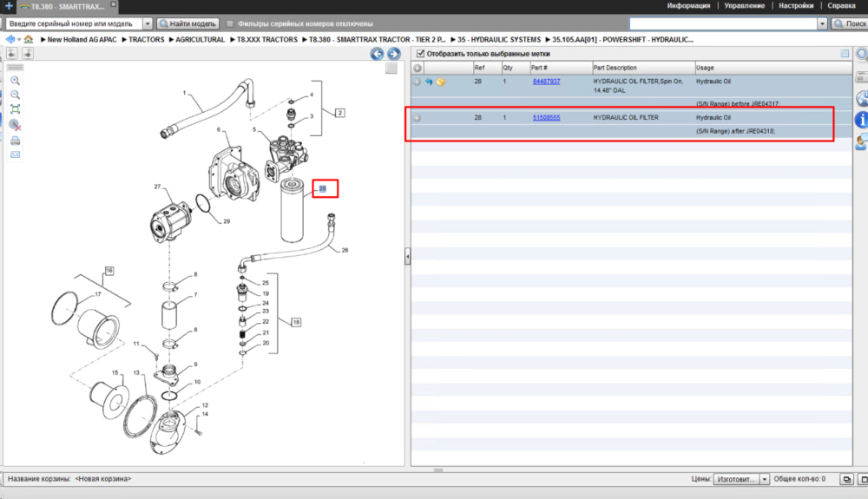Open the table layout icon above the parts list
The image size is (868, 499).
coord(845,54)
